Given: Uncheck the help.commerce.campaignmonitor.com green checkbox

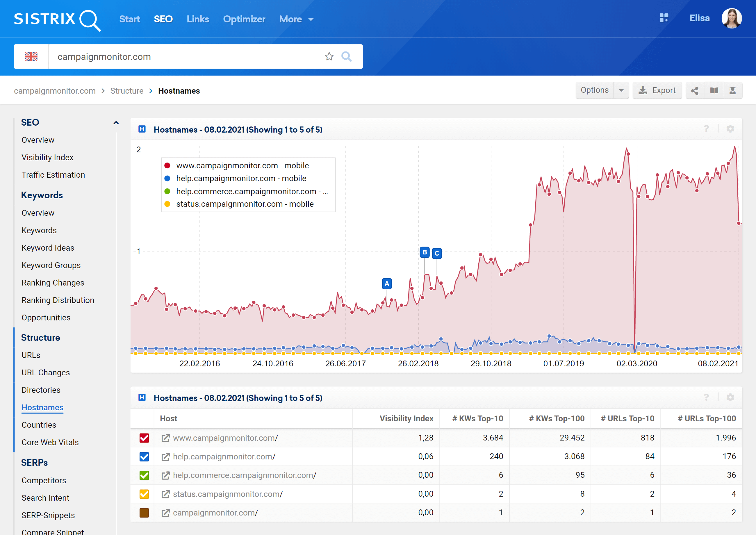Looking at the screenshot, I should click(x=144, y=475).
